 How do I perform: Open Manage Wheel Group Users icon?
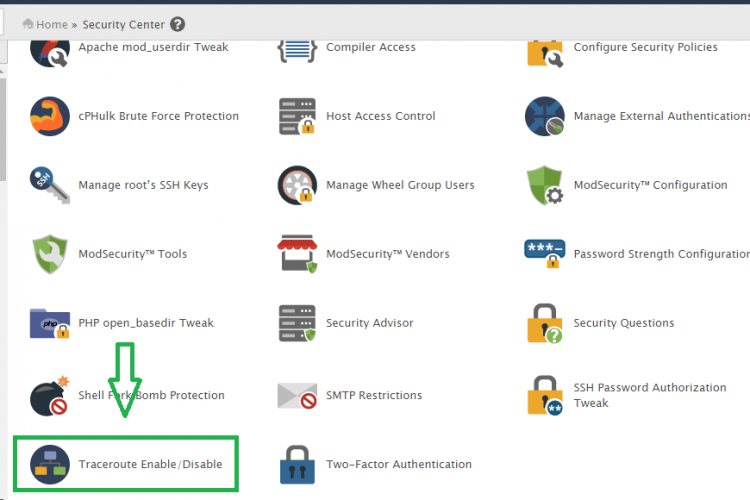297,185
